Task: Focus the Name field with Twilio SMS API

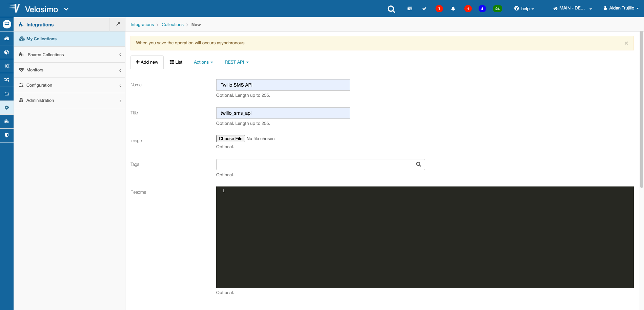Action: [x=283, y=85]
